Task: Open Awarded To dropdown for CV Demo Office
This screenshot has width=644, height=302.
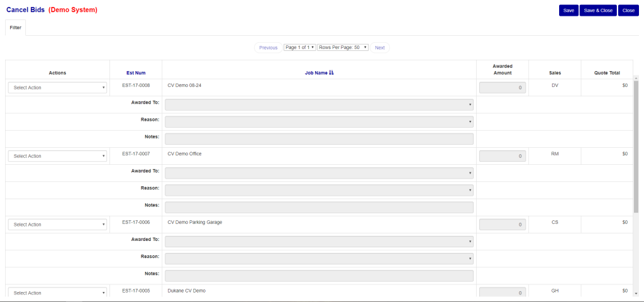Action: pos(319,174)
